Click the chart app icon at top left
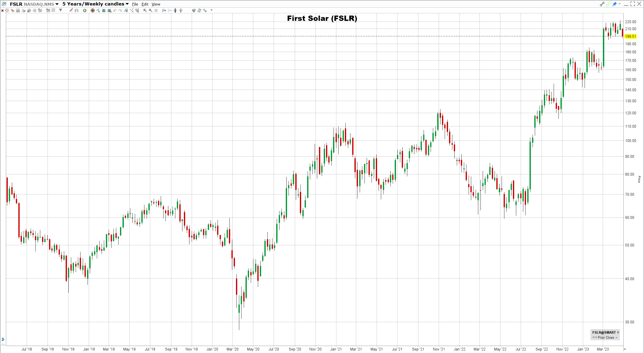The height and width of the screenshot is (353, 644). (4, 4)
